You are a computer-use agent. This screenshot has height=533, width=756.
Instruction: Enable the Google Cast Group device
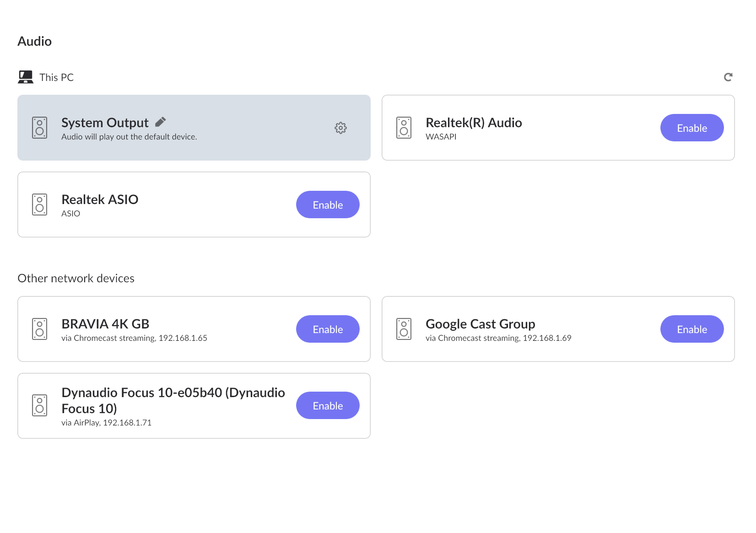(692, 329)
